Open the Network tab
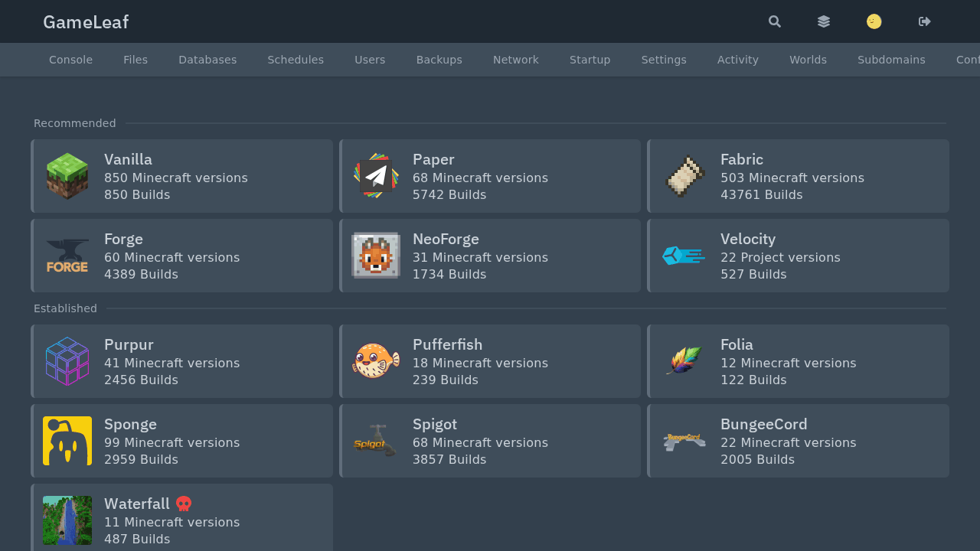Viewport: 980px width, 551px height. [x=516, y=60]
